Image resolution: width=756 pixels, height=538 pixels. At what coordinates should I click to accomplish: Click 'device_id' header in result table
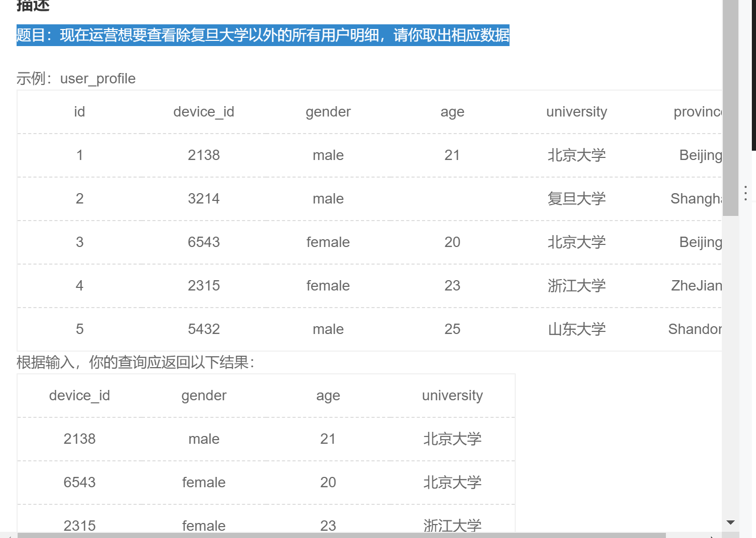pyautogui.click(x=79, y=396)
